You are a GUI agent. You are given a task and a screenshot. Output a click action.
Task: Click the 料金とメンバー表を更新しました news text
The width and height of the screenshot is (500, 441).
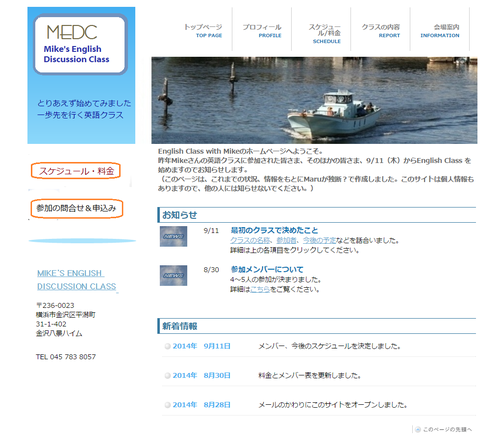click(x=310, y=376)
